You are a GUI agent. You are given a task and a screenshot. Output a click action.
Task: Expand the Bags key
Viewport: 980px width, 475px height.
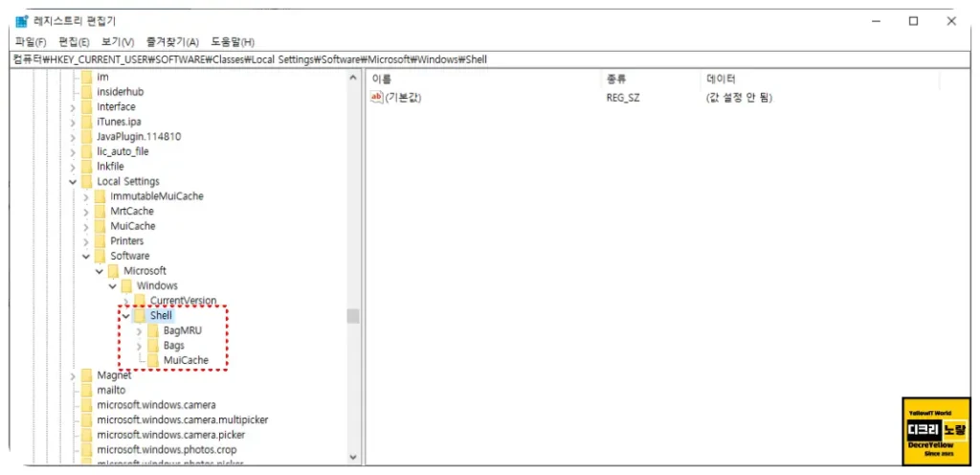(139, 347)
